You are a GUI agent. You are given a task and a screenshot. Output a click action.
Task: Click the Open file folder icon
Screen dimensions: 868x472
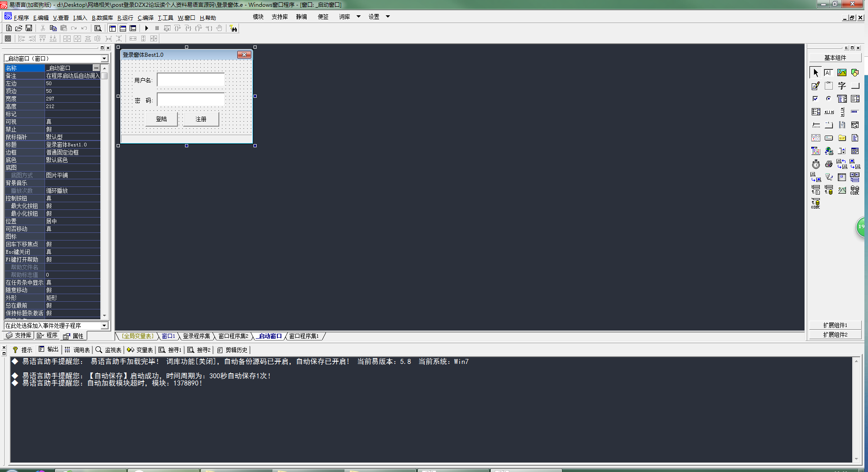pyautogui.click(x=19, y=28)
